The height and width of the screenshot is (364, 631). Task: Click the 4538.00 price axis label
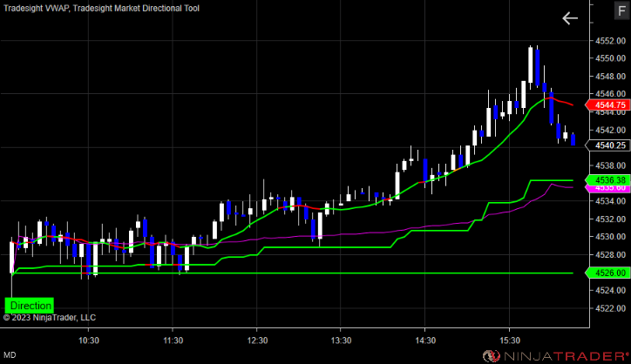coord(610,165)
